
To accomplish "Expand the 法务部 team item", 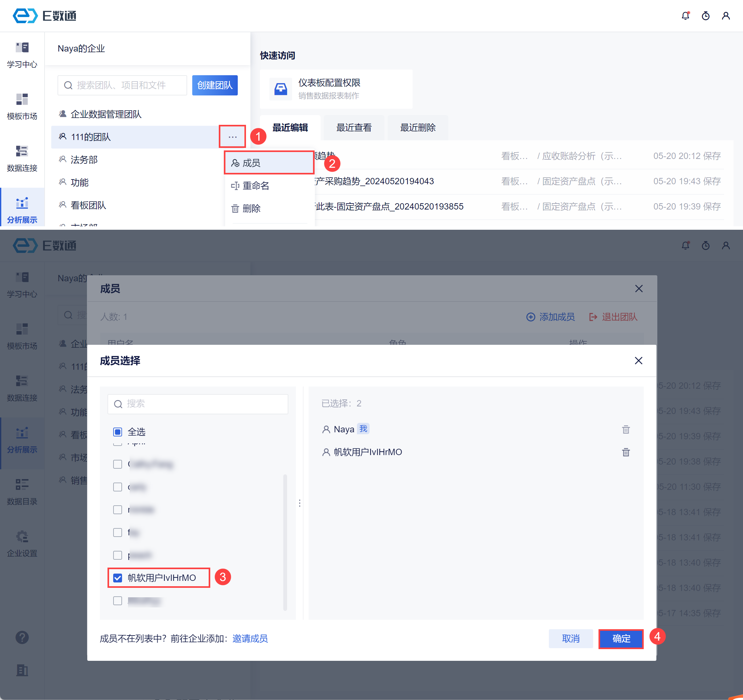I will click(84, 160).
